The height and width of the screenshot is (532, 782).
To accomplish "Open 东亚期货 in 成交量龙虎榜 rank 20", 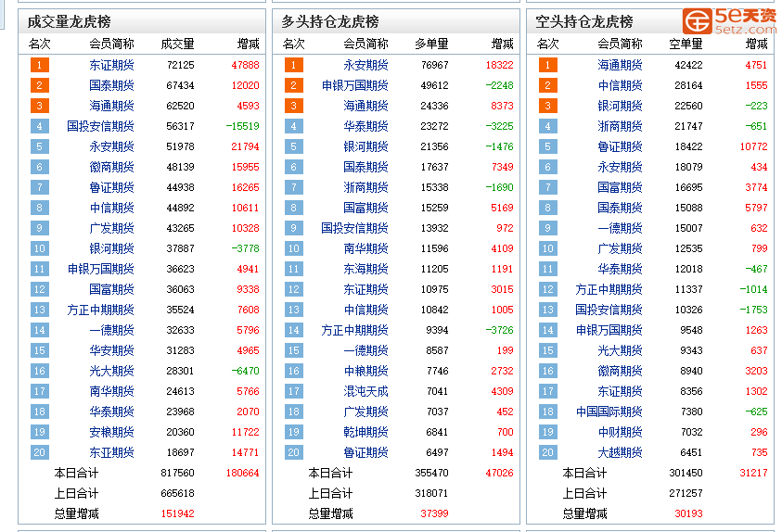I will 111,453.
